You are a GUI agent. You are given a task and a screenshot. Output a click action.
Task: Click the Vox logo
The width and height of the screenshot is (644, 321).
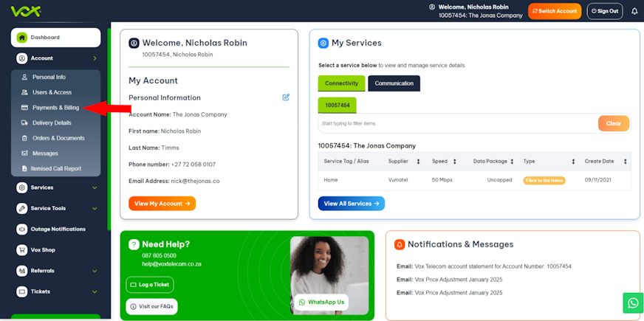(26, 11)
